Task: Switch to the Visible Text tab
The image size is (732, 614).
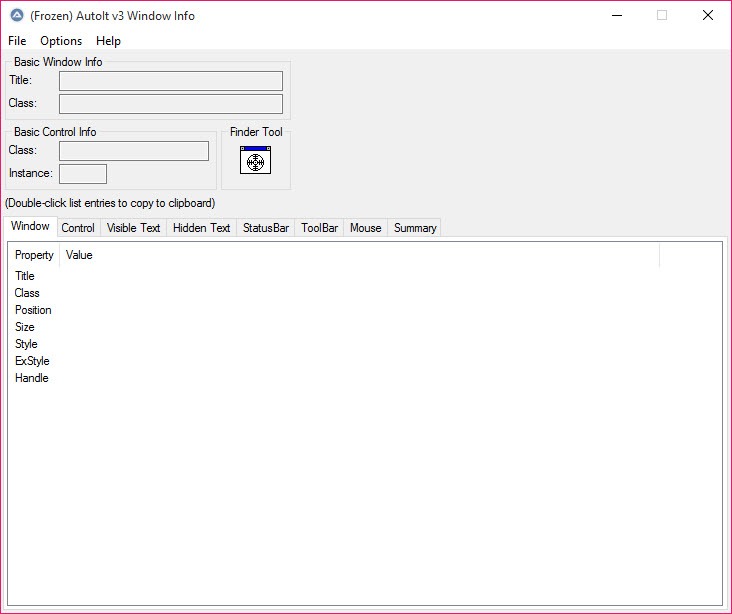Action: (134, 228)
